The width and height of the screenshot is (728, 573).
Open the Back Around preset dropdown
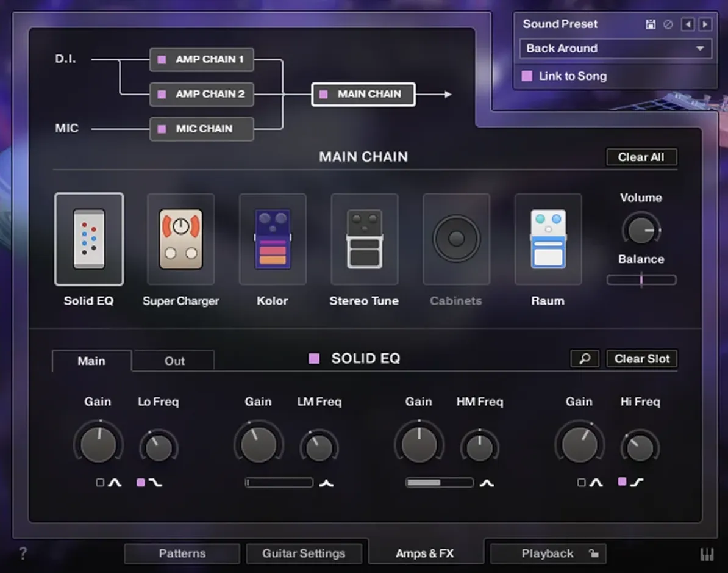tap(616, 48)
